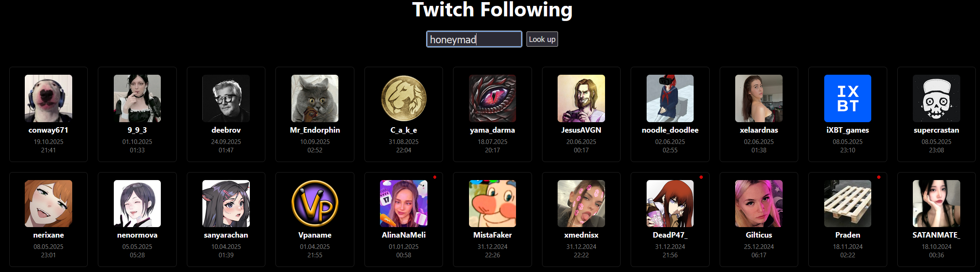The width and height of the screenshot is (980, 272).
Task: Open MistaFaker's cartoon avatar
Action: tap(493, 204)
